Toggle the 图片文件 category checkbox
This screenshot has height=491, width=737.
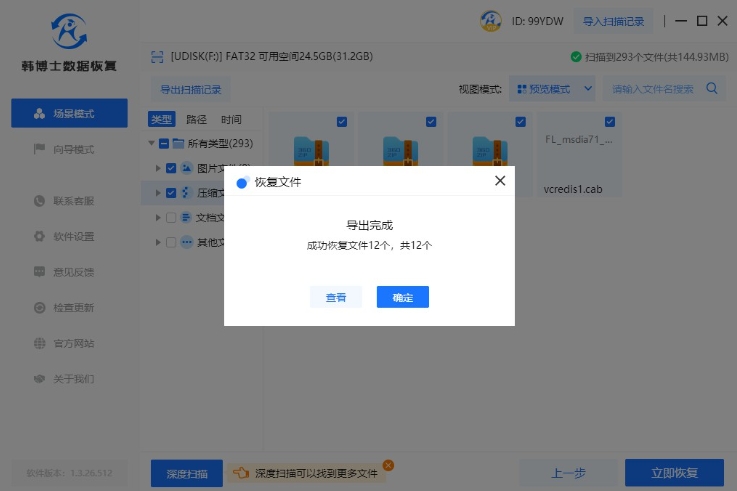coord(171,168)
